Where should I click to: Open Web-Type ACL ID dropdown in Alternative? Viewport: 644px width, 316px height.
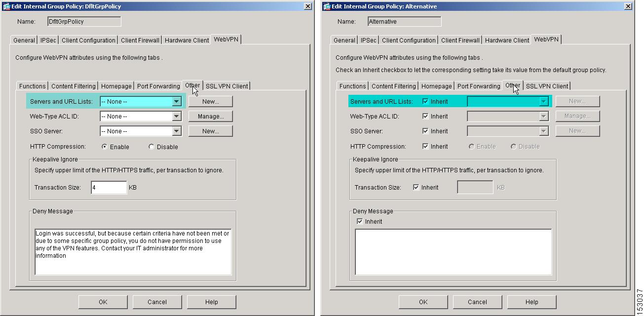pyautogui.click(x=544, y=116)
